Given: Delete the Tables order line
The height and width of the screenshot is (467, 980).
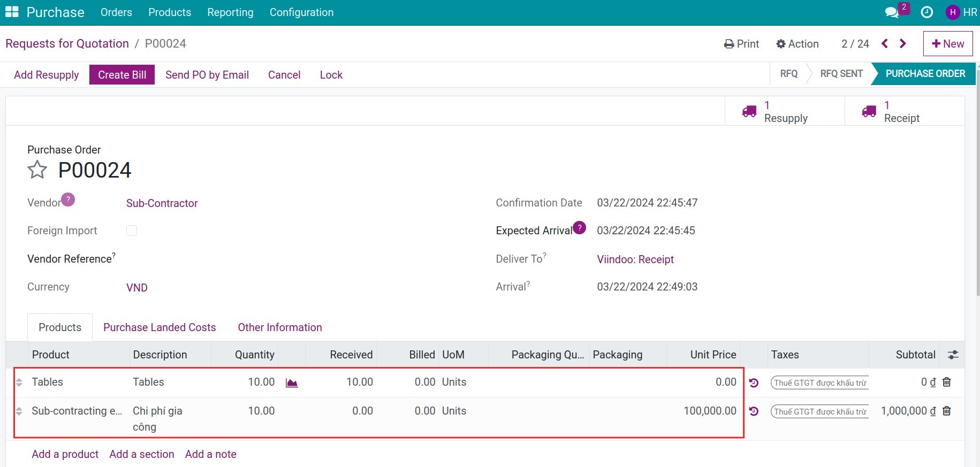Looking at the screenshot, I should click(947, 382).
